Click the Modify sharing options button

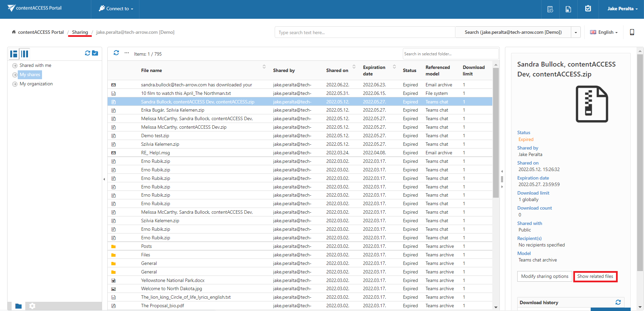(x=545, y=276)
